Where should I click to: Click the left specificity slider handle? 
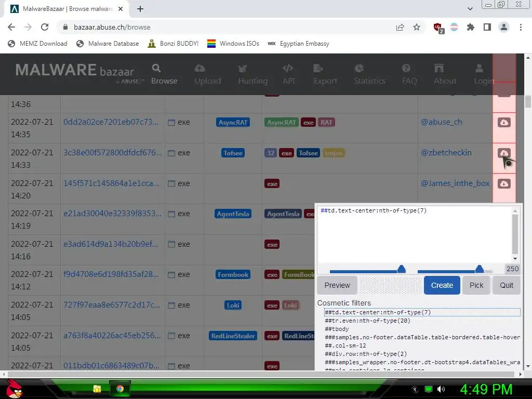pyautogui.click(x=402, y=270)
